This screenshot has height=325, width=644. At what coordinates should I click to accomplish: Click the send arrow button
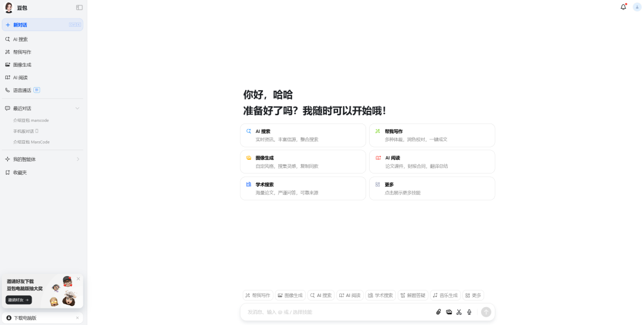click(x=486, y=312)
